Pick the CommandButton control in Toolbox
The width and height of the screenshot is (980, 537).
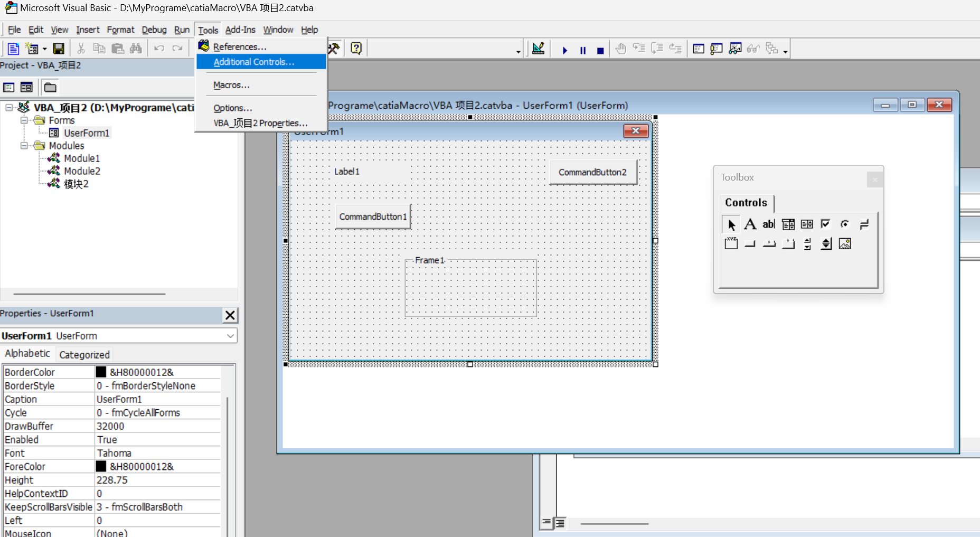750,243
